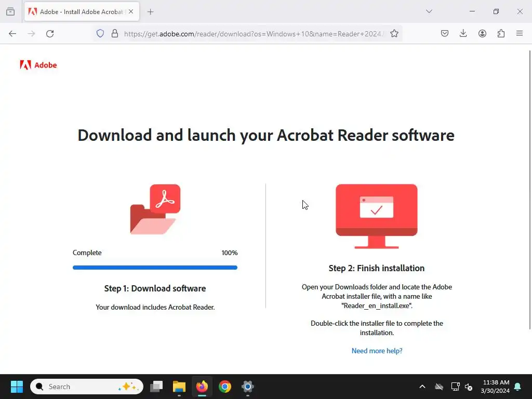The width and height of the screenshot is (532, 399).
Task: Open tracking protection shield icon
Action: pyautogui.click(x=100, y=34)
